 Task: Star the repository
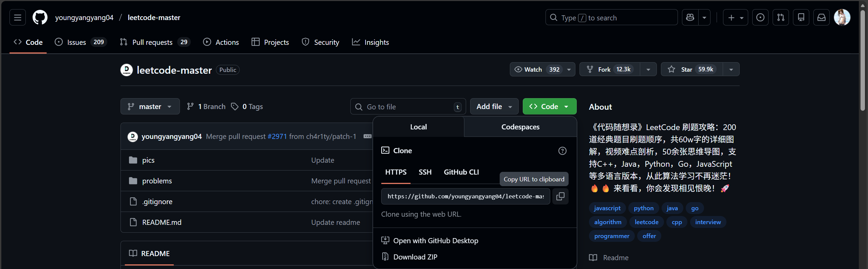click(692, 69)
